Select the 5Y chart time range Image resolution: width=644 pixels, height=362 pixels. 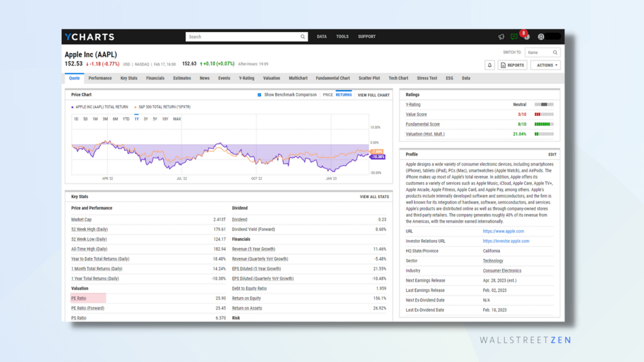(x=155, y=119)
